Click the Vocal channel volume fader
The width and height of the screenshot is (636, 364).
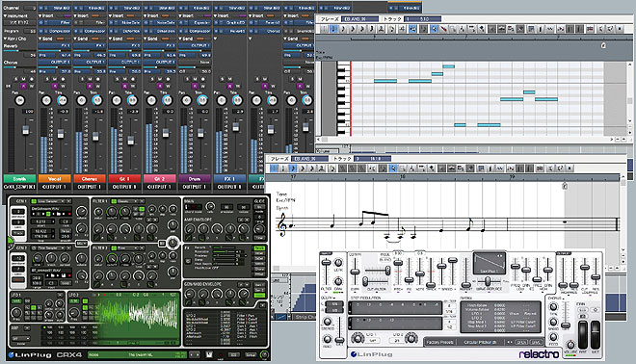coord(61,133)
